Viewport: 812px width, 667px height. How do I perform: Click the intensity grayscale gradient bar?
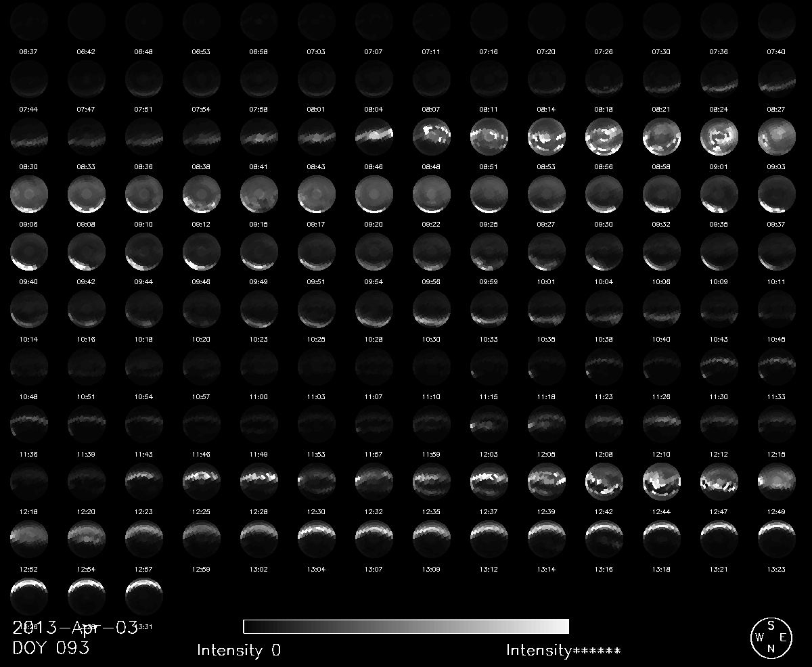point(405,626)
